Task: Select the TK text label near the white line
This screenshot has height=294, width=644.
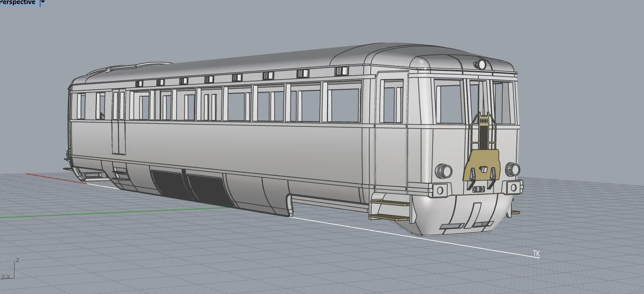Action: [x=536, y=253]
